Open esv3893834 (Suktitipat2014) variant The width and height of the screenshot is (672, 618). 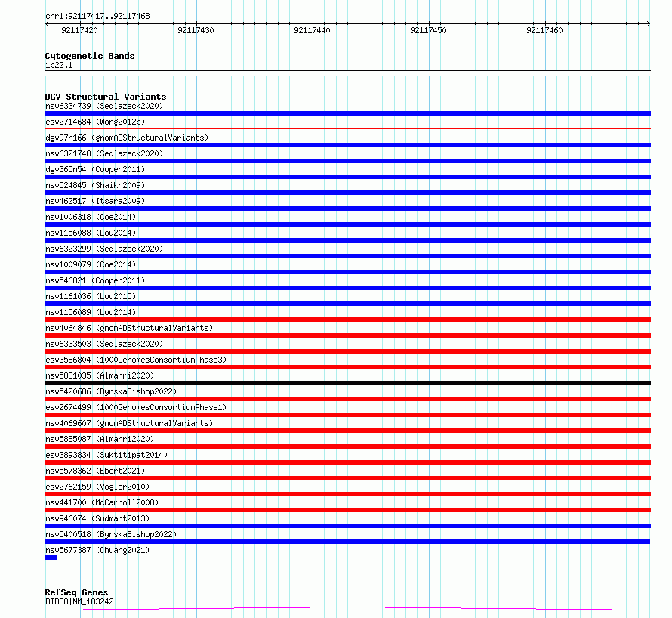(106, 455)
